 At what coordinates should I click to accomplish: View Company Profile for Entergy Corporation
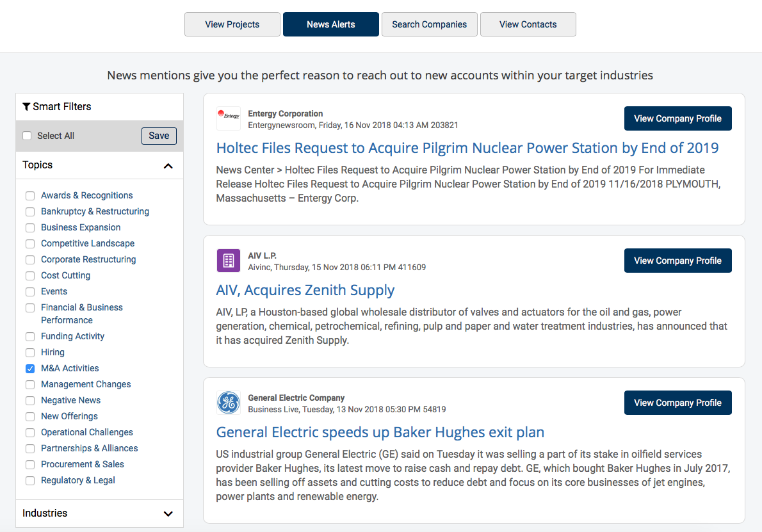pyautogui.click(x=678, y=118)
